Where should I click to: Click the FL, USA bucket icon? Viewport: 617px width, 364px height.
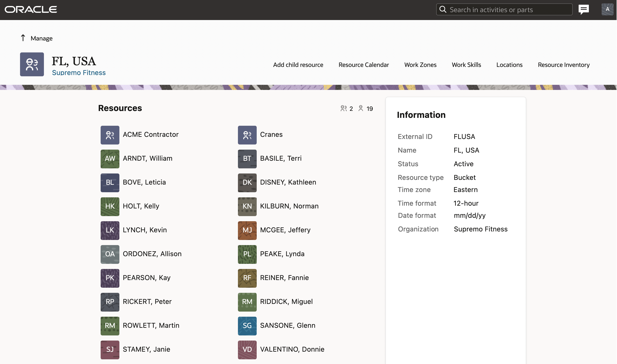click(32, 64)
